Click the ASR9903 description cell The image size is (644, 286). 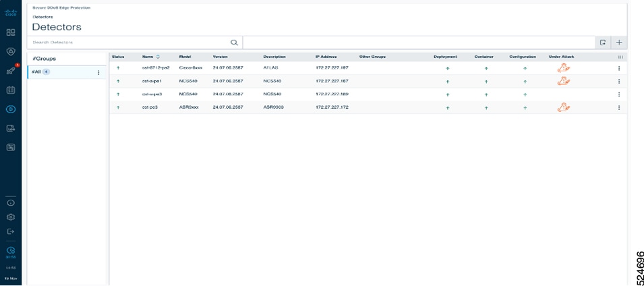(x=274, y=107)
